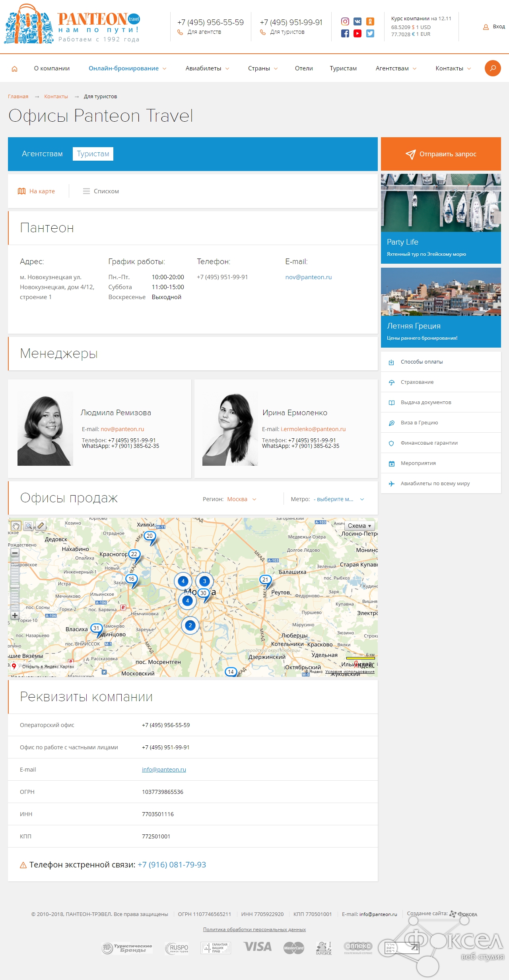509x980 pixels.
Task: Open the info@panteon.ru email link
Action: (164, 770)
